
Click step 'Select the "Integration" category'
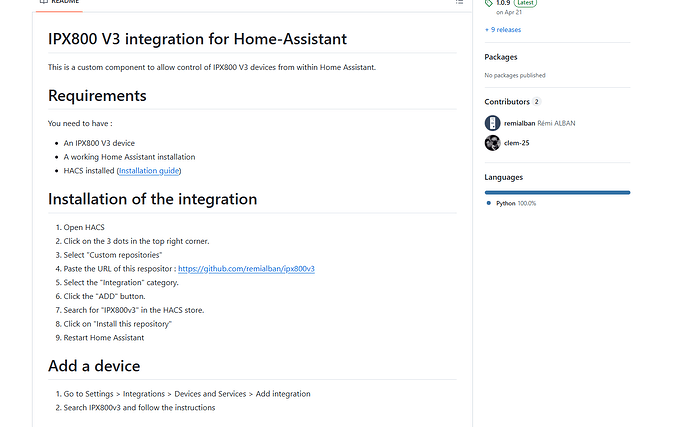click(x=121, y=283)
